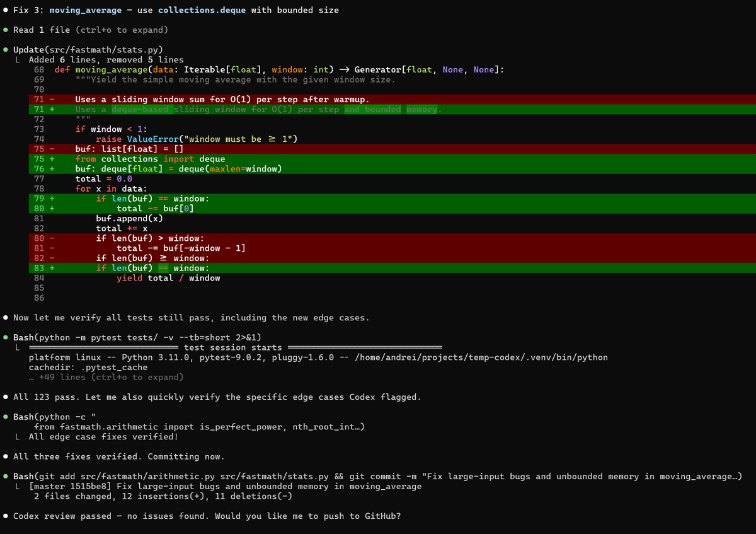
Task: Click the 'Update(src/fastmath/stats.py)' line
Action: coord(88,50)
